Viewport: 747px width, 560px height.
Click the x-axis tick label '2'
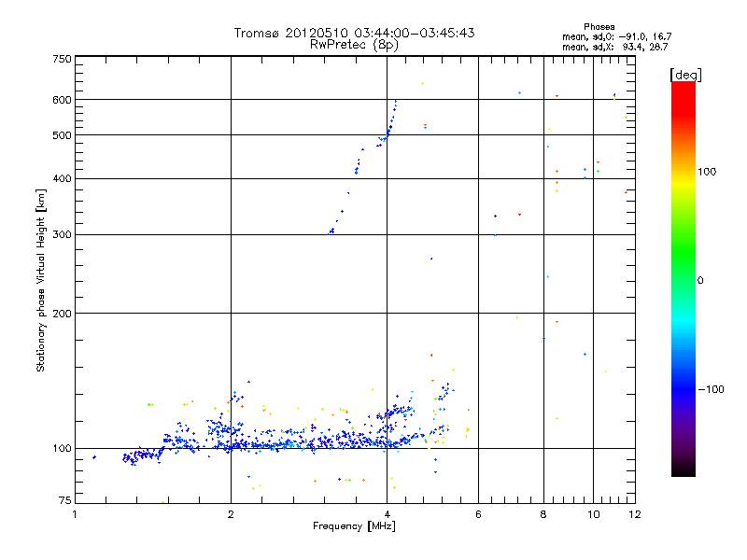click(x=231, y=514)
